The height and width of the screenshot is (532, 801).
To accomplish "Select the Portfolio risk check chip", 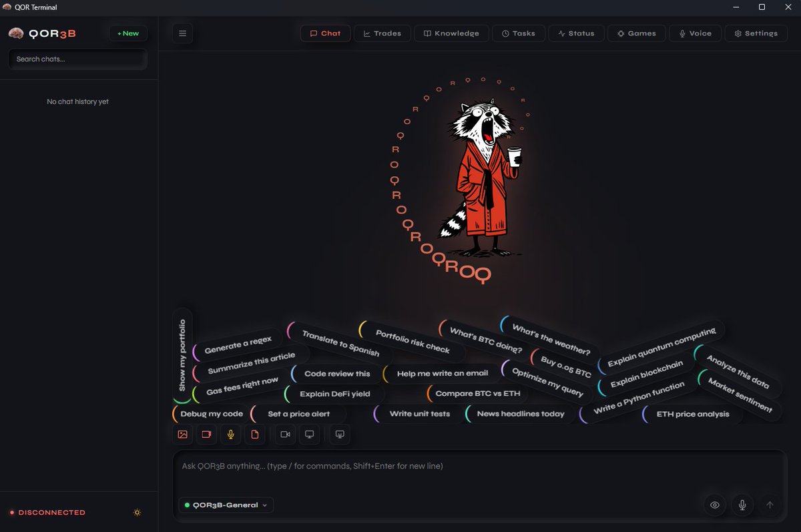I will (x=412, y=342).
